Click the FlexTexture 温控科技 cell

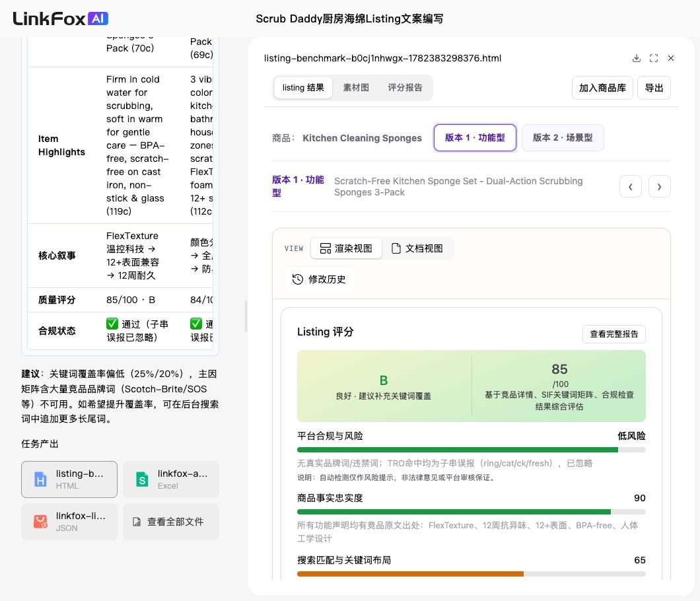click(x=137, y=256)
